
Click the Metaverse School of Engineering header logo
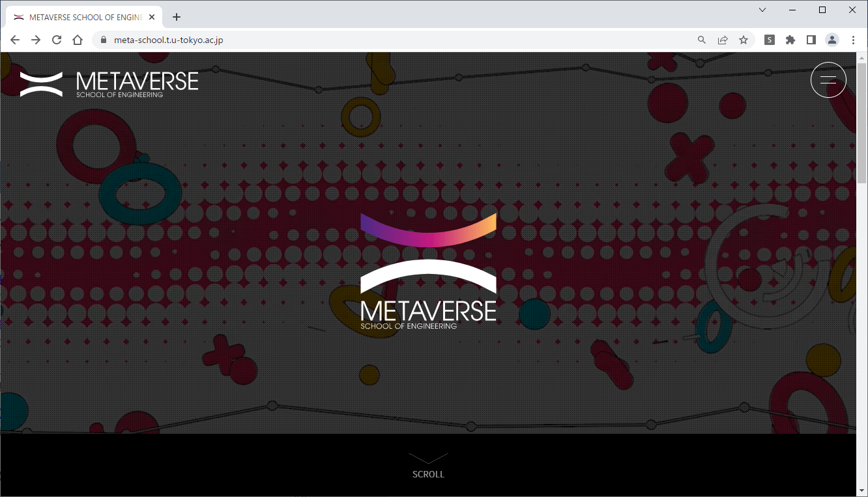tap(109, 84)
